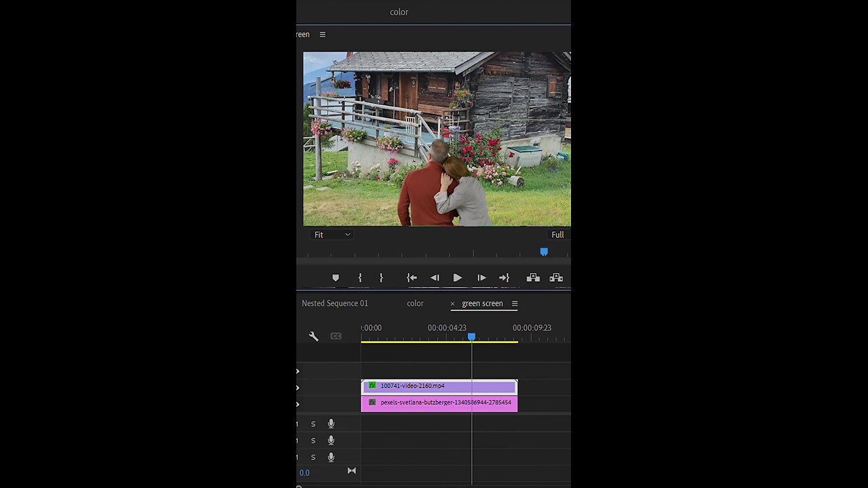The height and width of the screenshot is (488, 868).
Task: Solo the bottom audio track
Action: (313, 457)
